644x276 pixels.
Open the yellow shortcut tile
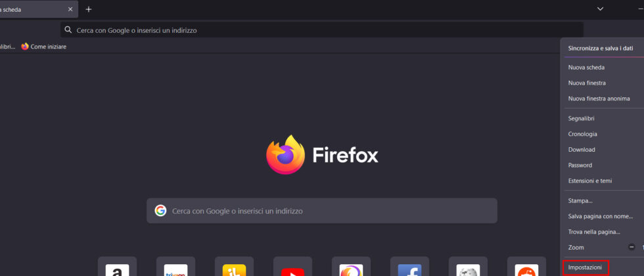click(x=234, y=266)
